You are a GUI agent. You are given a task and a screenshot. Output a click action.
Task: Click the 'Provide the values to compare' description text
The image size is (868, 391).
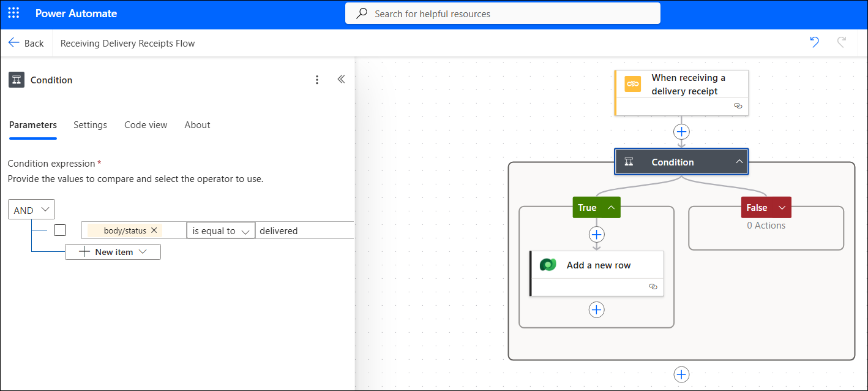click(x=135, y=179)
